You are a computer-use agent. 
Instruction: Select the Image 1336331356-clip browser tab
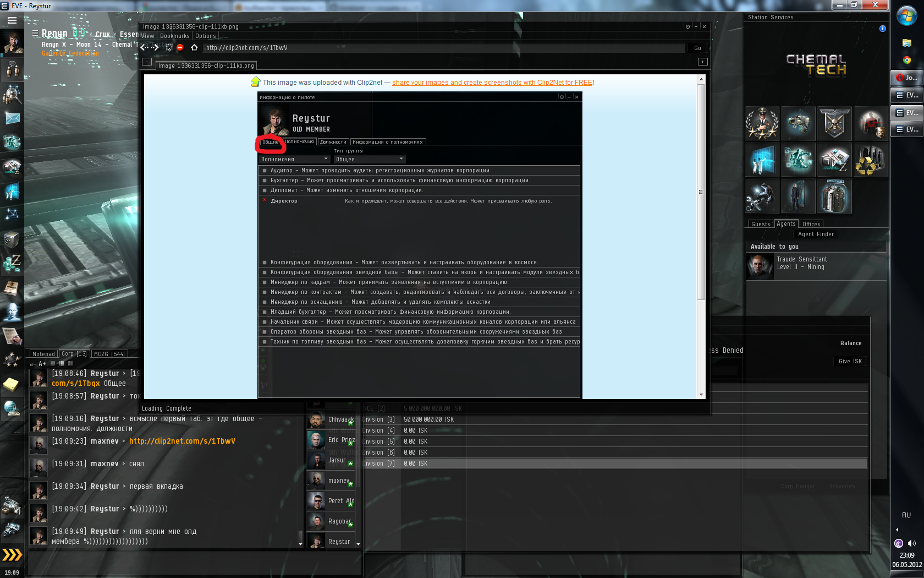pyautogui.click(x=206, y=66)
